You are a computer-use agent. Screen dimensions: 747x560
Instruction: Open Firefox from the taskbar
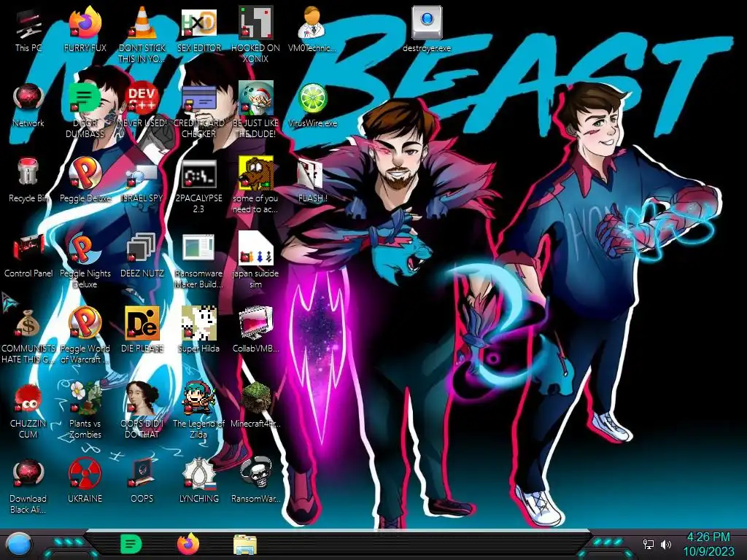(x=188, y=544)
